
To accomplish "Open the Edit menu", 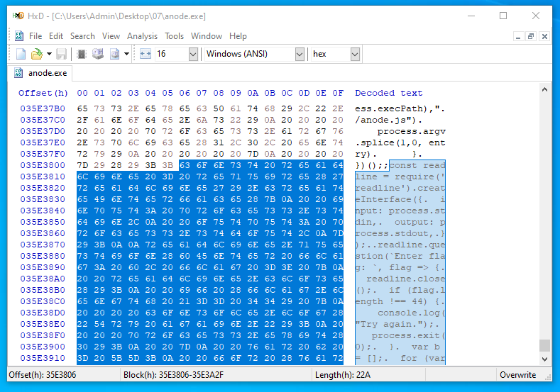I will 56,36.
